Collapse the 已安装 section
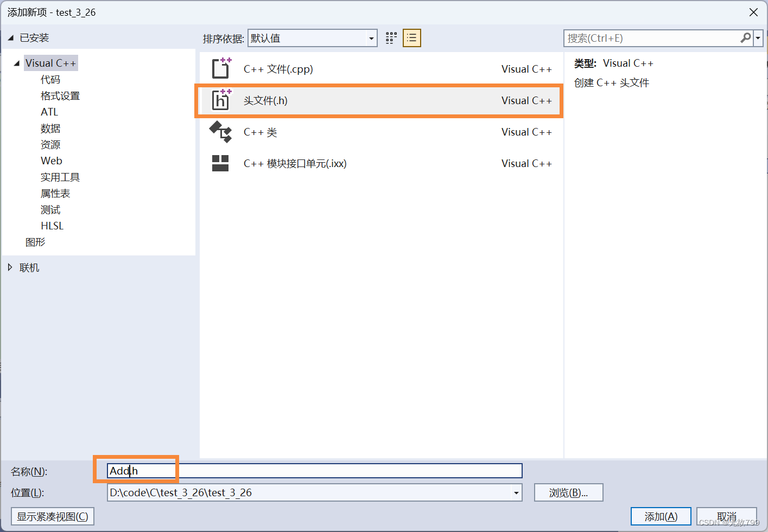The image size is (768, 532). point(11,38)
